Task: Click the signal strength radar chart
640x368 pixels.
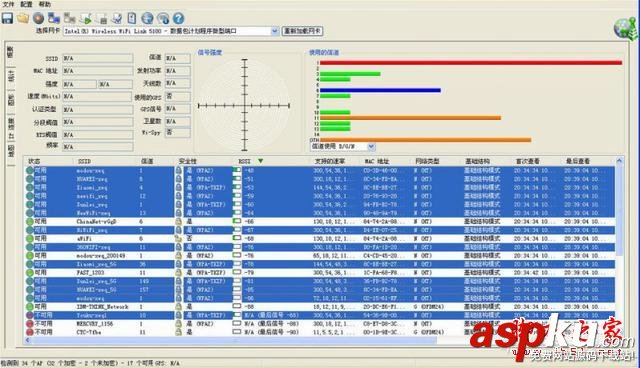Action: click(x=244, y=105)
